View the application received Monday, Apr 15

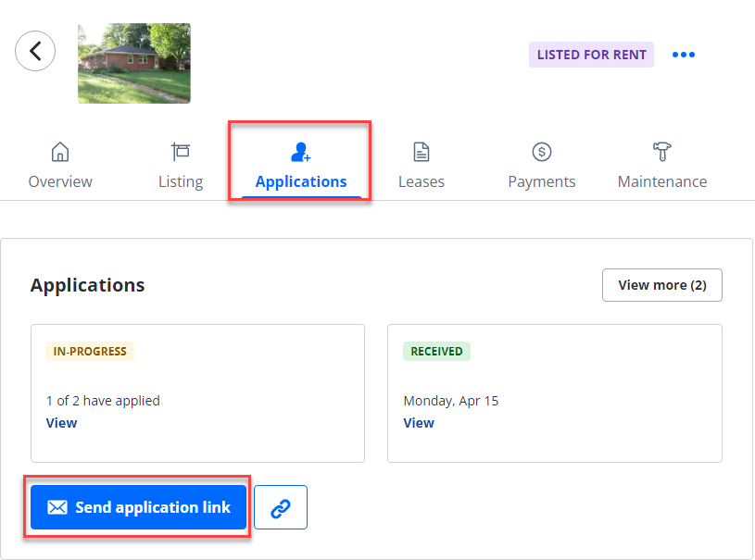[x=419, y=422]
